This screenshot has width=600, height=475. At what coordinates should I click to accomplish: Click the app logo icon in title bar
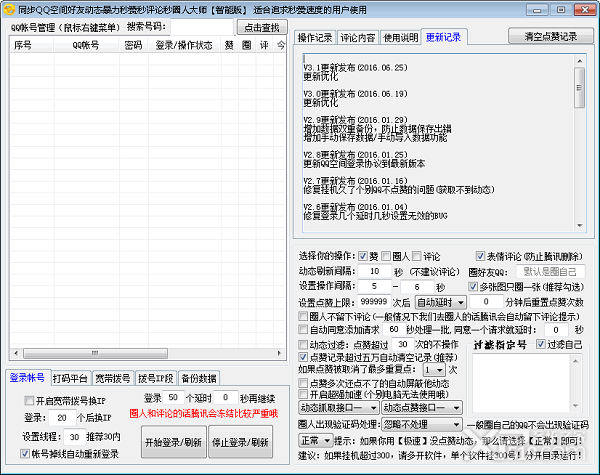9,9
